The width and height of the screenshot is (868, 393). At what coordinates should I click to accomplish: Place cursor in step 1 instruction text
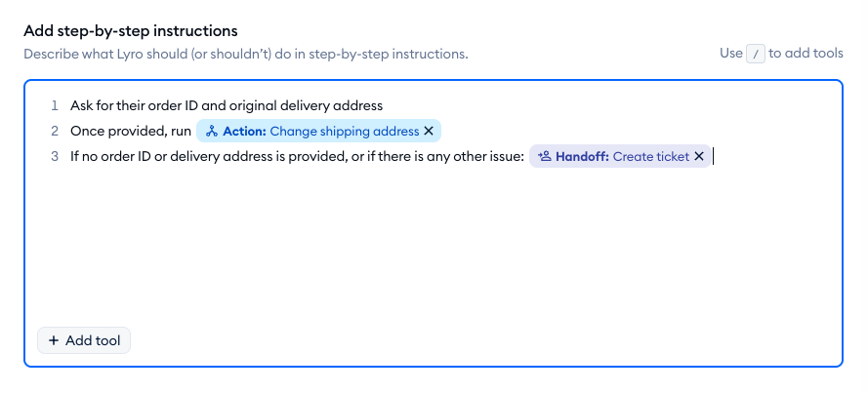(x=227, y=105)
